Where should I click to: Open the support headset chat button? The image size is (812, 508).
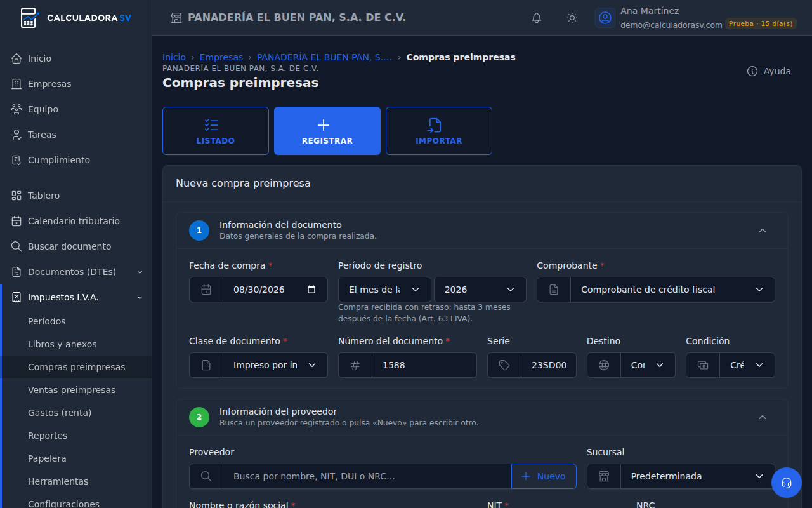click(x=787, y=483)
